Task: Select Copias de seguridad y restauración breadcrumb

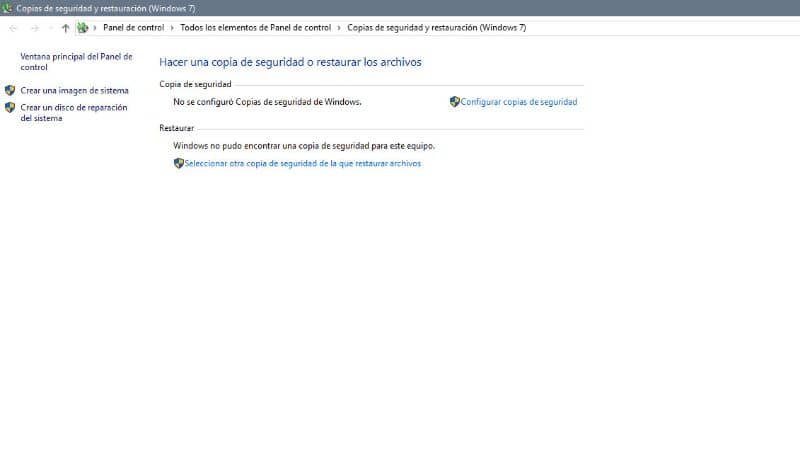Action: [437, 28]
